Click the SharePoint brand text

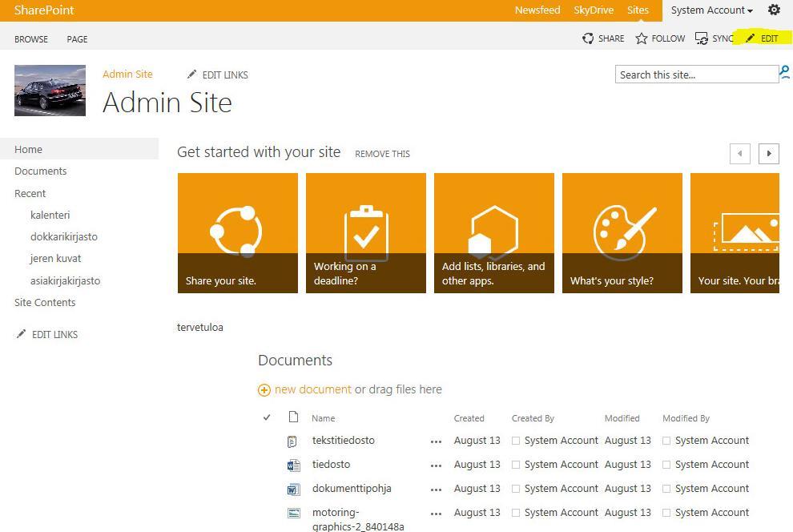point(44,10)
